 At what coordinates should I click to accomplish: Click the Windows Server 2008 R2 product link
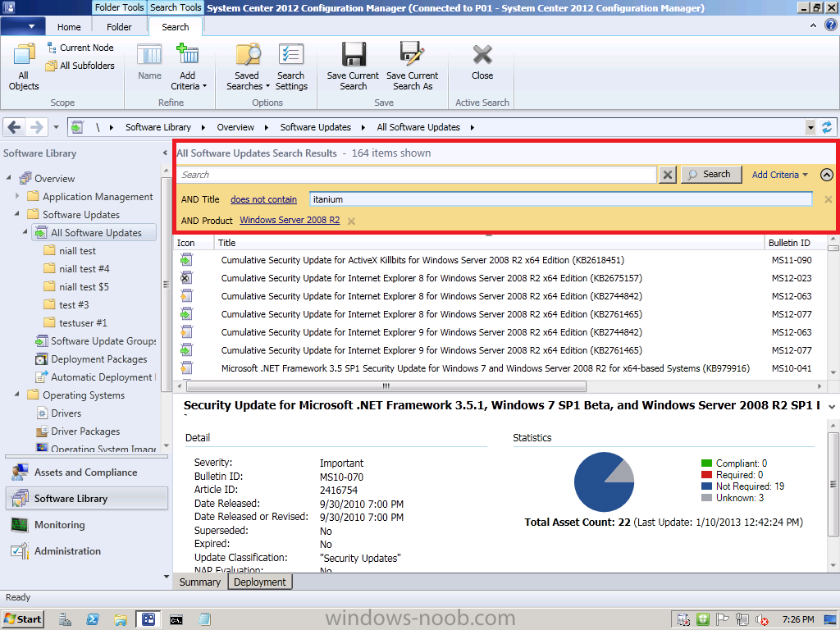coord(290,220)
